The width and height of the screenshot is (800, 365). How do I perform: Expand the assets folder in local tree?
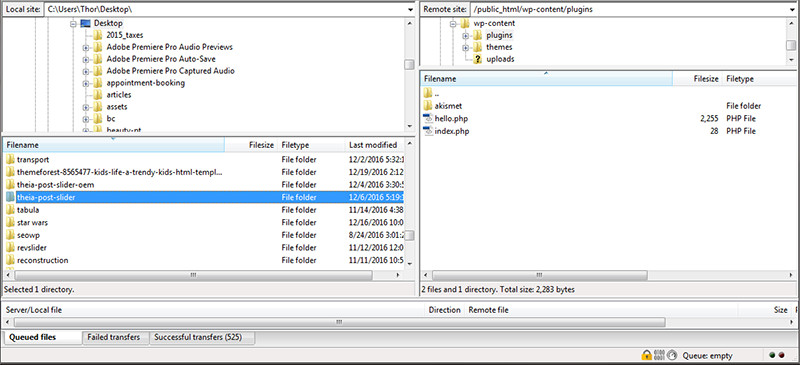(x=86, y=107)
